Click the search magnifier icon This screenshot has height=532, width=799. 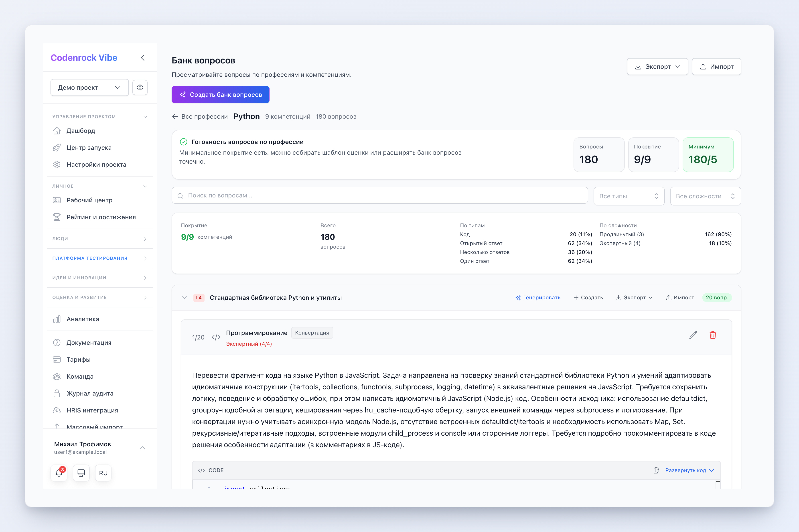point(180,196)
